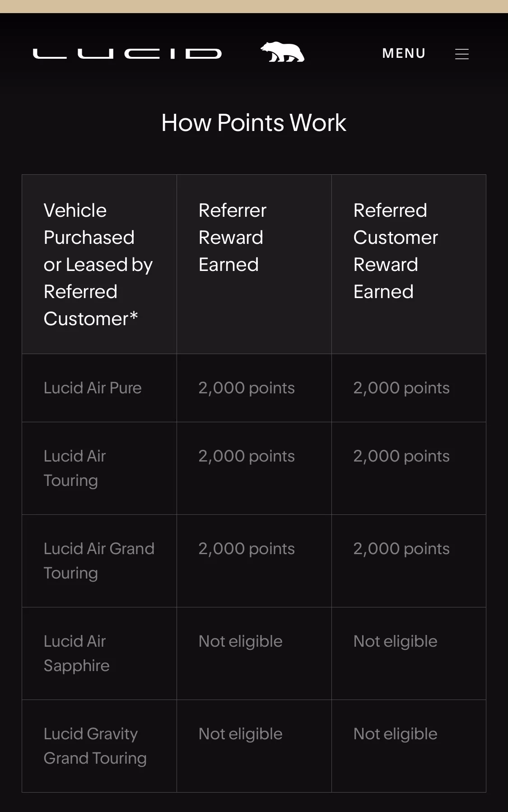The height and width of the screenshot is (812, 508).
Task: Click Referred Customer Reward Earned header
Action: pyautogui.click(x=409, y=264)
